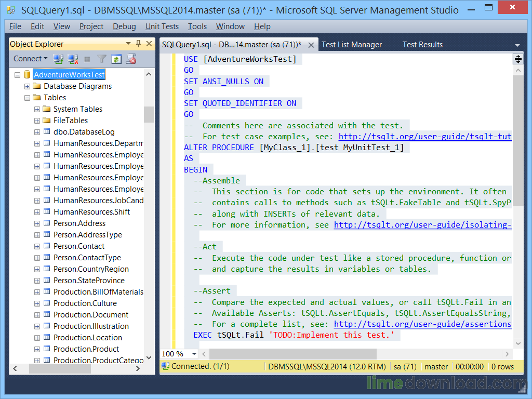The width and height of the screenshot is (532, 399).
Task: Click the editor horizontal scrollbar thumb
Action: (293, 354)
